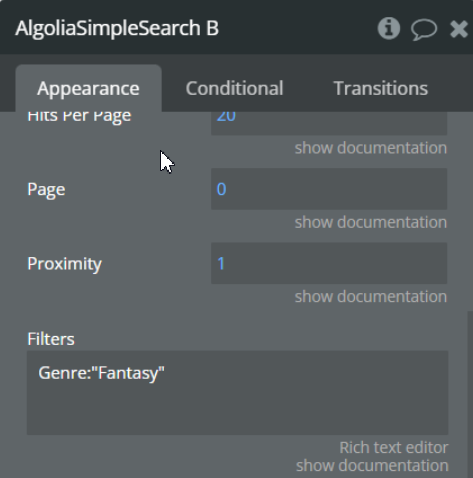Open the element info reference icon
Image resolution: width=473 pixels, height=478 pixels.
pos(389,29)
